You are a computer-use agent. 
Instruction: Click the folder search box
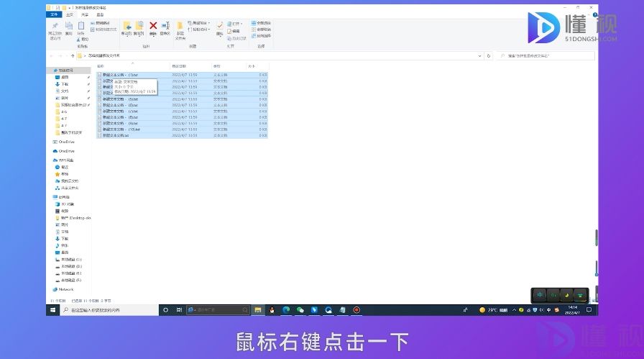pos(546,55)
